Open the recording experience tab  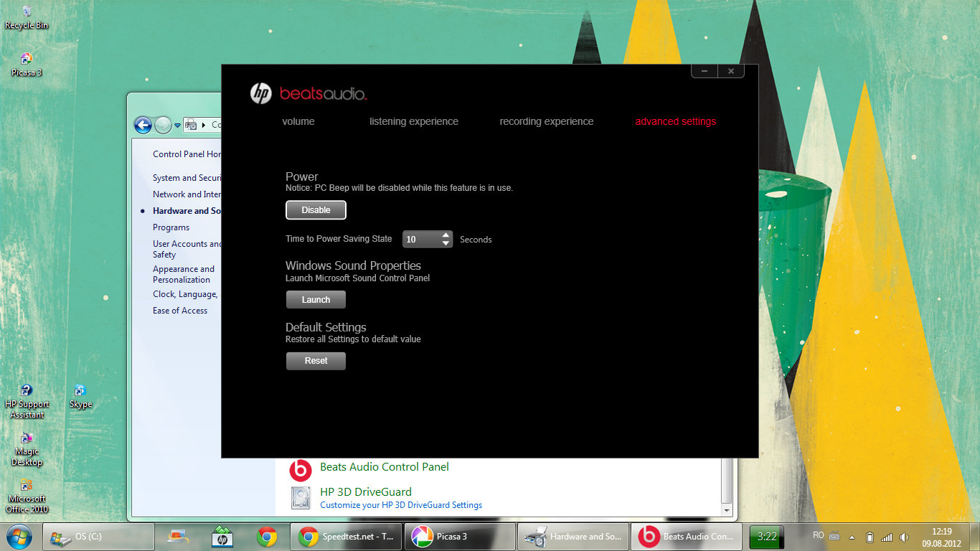click(547, 121)
